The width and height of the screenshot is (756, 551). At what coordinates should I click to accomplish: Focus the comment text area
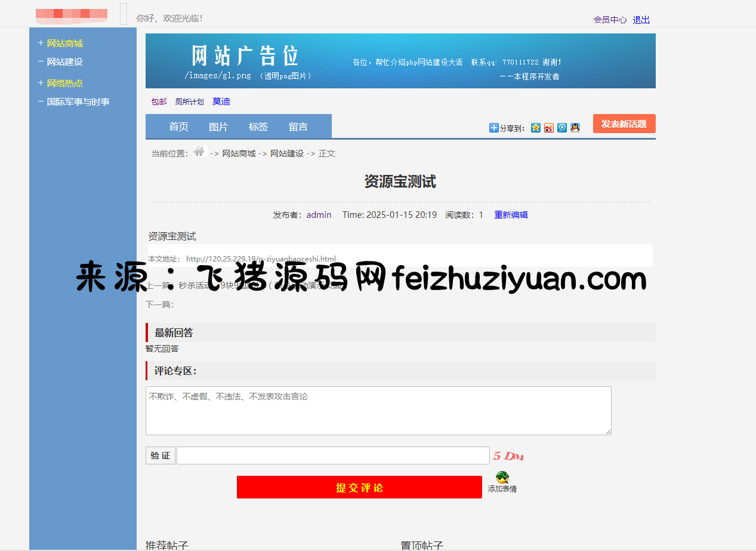click(x=378, y=411)
